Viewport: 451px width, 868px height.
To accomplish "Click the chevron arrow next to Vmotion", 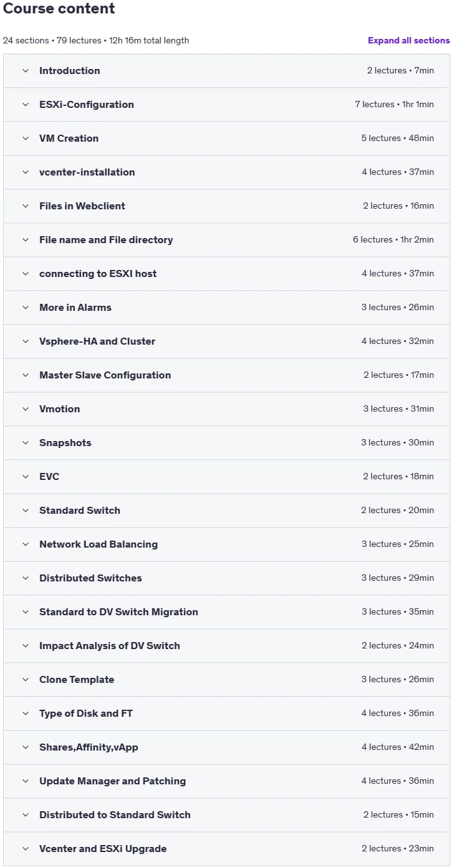I will [x=26, y=409].
